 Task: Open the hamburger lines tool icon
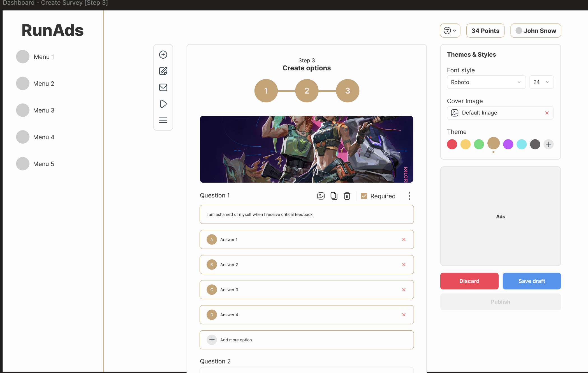coord(163,120)
